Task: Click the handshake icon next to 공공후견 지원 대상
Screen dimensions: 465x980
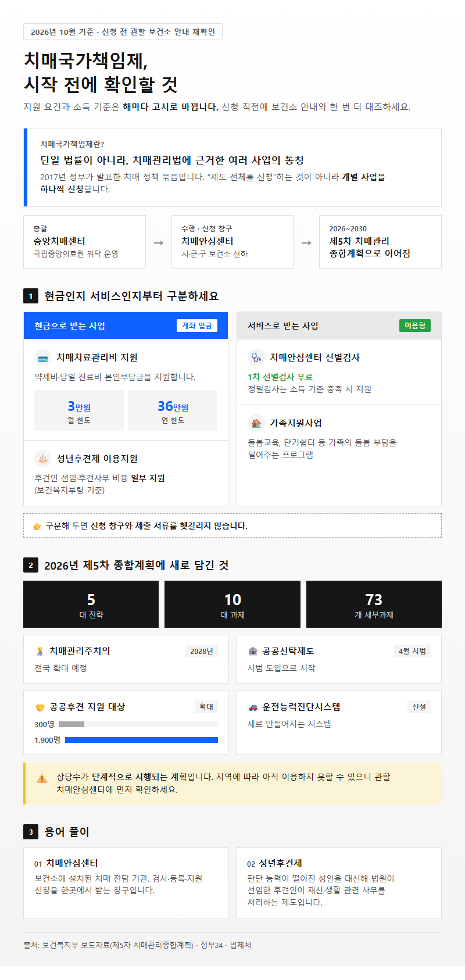Action: [40, 707]
